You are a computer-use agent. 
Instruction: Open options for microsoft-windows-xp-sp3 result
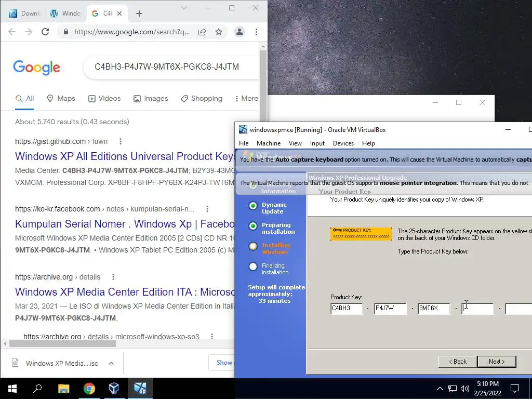point(212,336)
